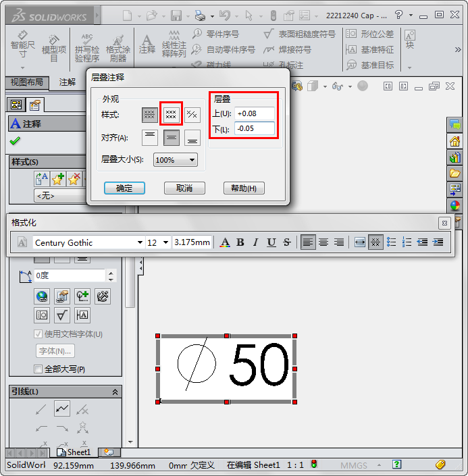Confirm with the 确定 button
This screenshot has height=476, width=468.
tap(124, 188)
